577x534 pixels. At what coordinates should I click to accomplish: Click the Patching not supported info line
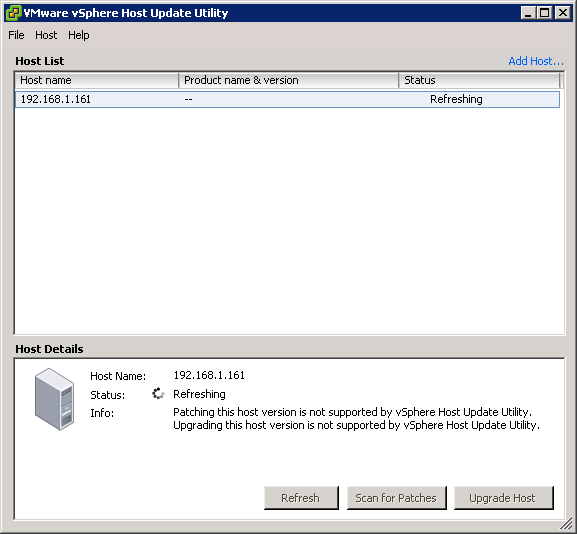[353, 412]
